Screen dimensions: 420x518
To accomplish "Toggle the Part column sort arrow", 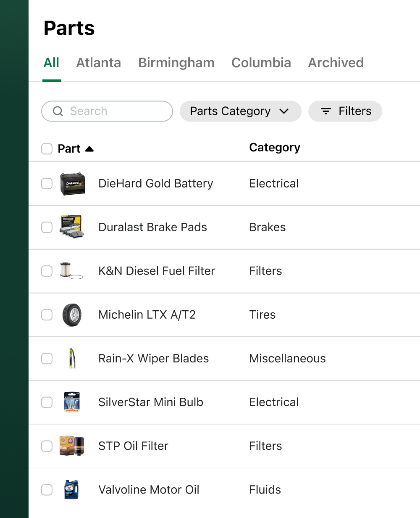I will point(89,148).
